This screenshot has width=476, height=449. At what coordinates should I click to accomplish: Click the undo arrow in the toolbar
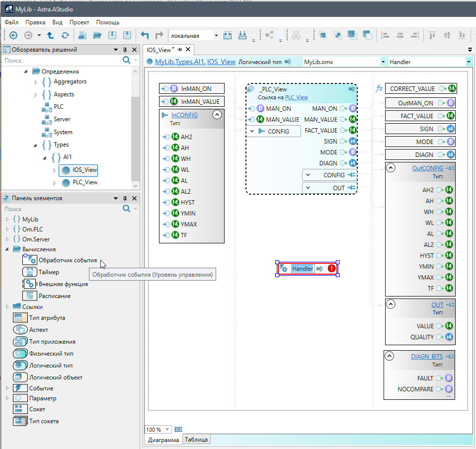(x=145, y=35)
